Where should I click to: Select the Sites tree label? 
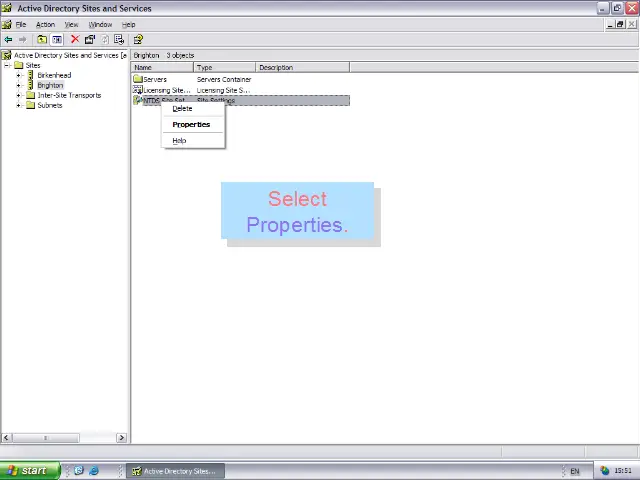[x=33, y=65]
